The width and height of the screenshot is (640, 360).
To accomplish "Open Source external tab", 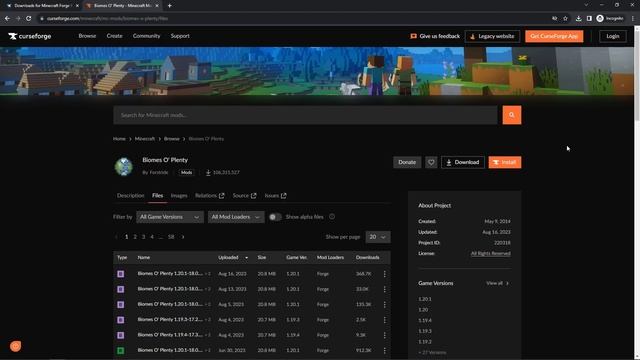I will [x=244, y=196].
